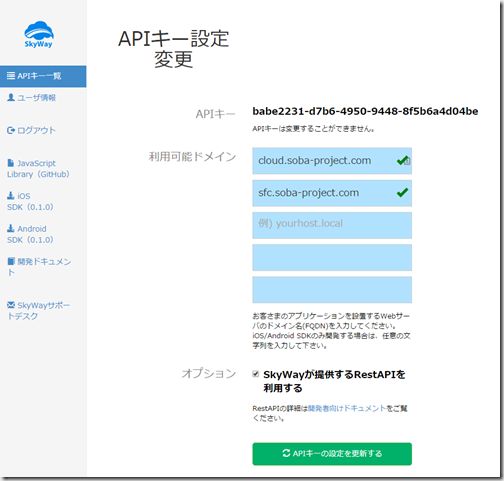Open the 開発者向けドキュメント hyperlink
The image size is (504, 481).
[347, 408]
